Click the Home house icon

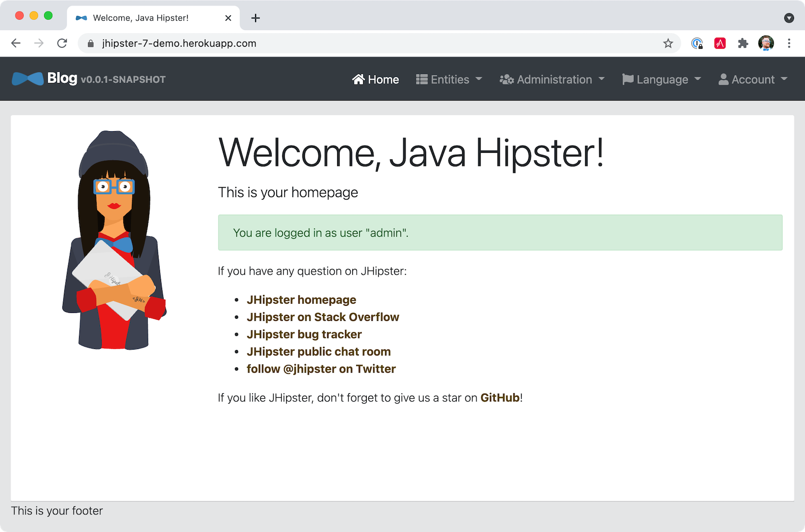pyautogui.click(x=358, y=79)
